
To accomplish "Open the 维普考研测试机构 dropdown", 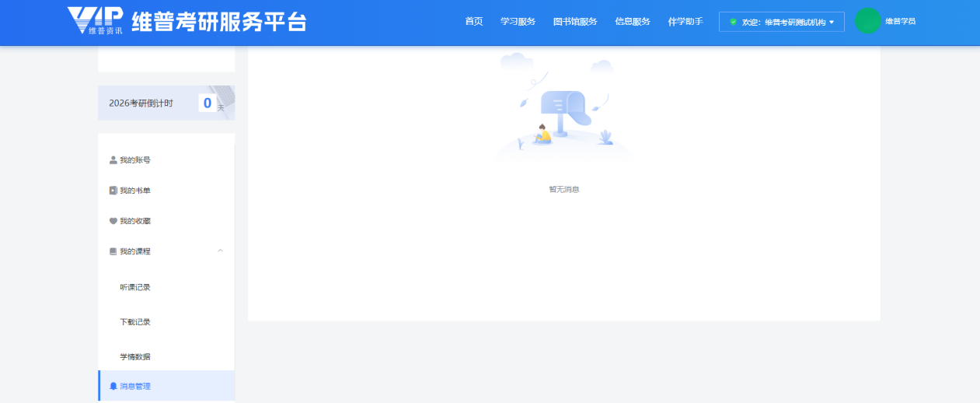I will click(831, 22).
